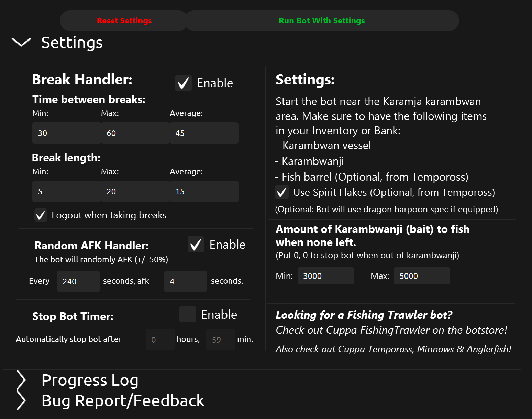Toggle the Random AFK Handler Enable checkbox

tap(196, 245)
